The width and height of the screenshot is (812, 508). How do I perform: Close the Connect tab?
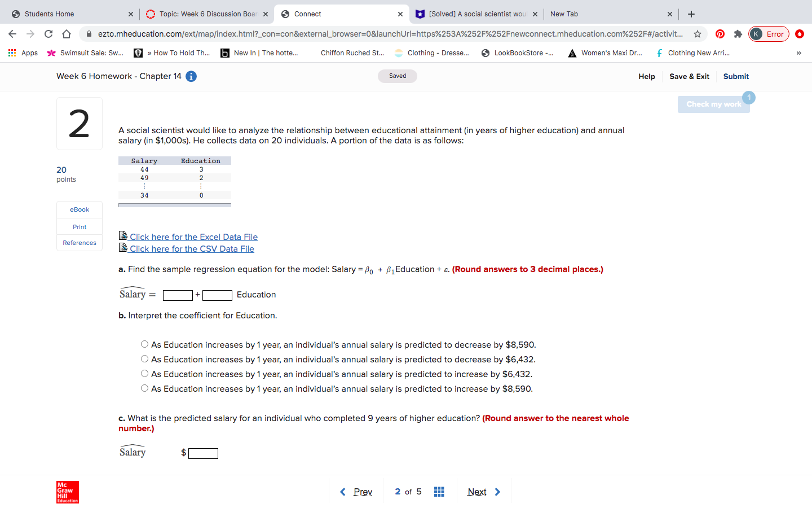pyautogui.click(x=400, y=14)
